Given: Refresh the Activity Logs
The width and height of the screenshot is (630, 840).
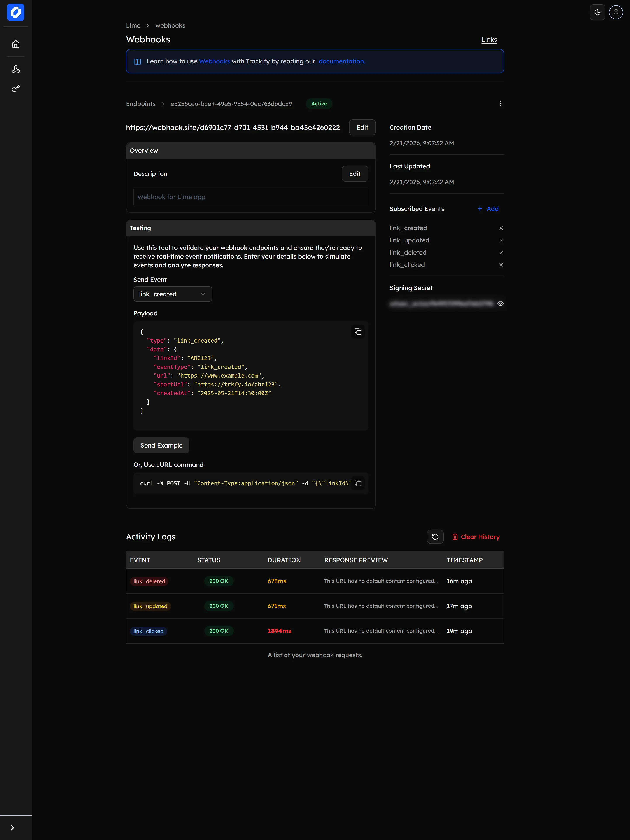Looking at the screenshot, I should pyautogui.click(x=435, y=537).
